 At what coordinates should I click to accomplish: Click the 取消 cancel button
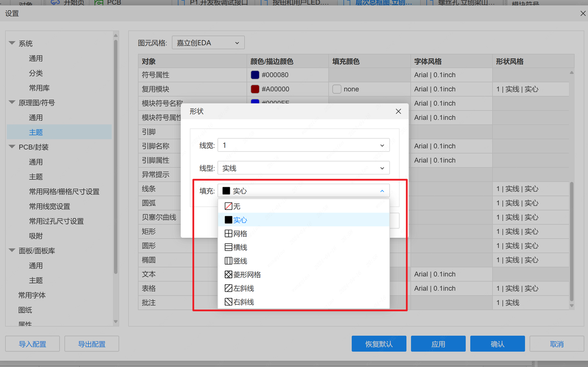tap(557, 344)
